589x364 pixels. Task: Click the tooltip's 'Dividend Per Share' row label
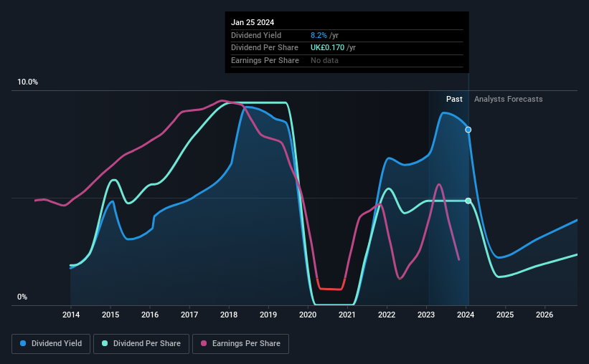[265, 48]
